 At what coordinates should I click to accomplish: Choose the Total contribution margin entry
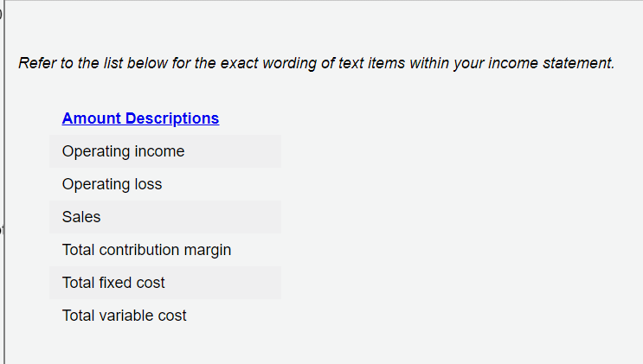coord(146,250)
